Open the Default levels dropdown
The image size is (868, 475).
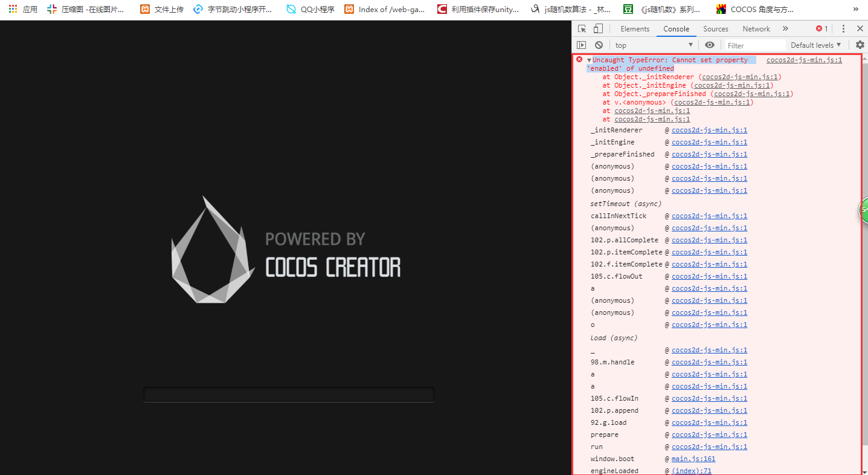click(x=815, y=45)
